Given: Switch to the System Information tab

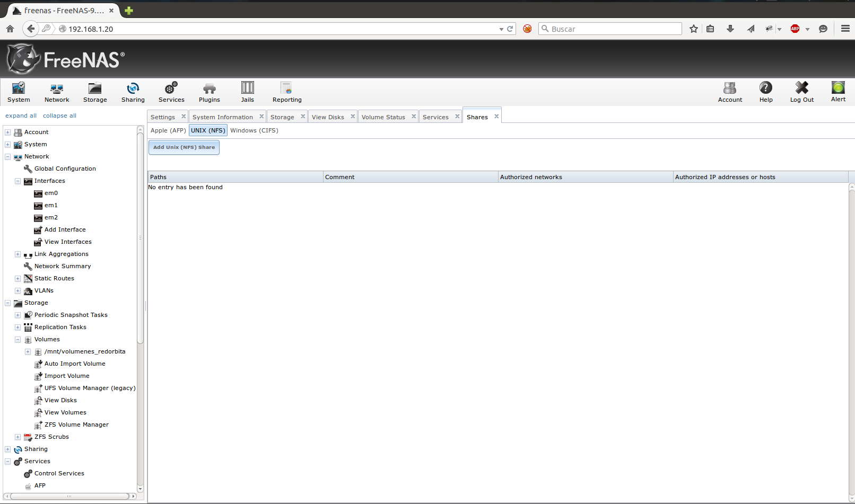Looking at the screenshot, I should (222, 117).
